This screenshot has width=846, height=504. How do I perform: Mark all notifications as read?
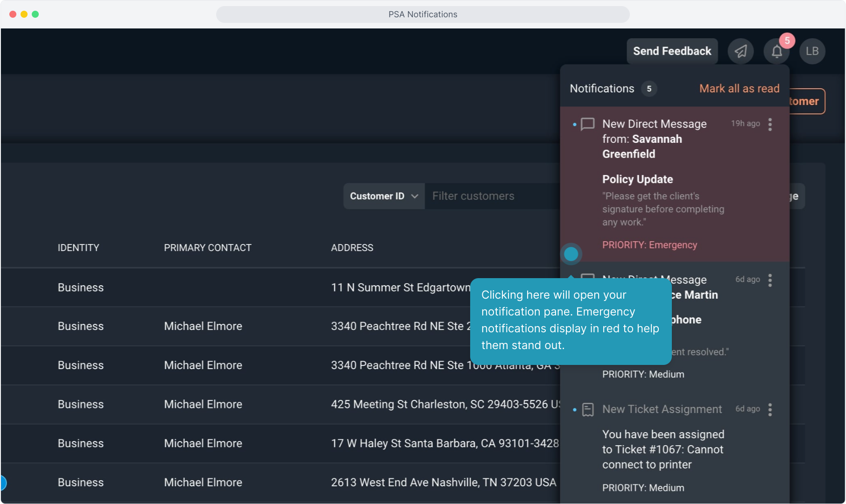point(739,89)
